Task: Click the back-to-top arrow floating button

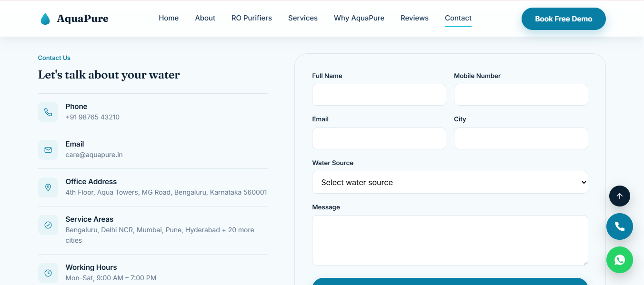Action: pyautogui.click(x=620, y=196)
